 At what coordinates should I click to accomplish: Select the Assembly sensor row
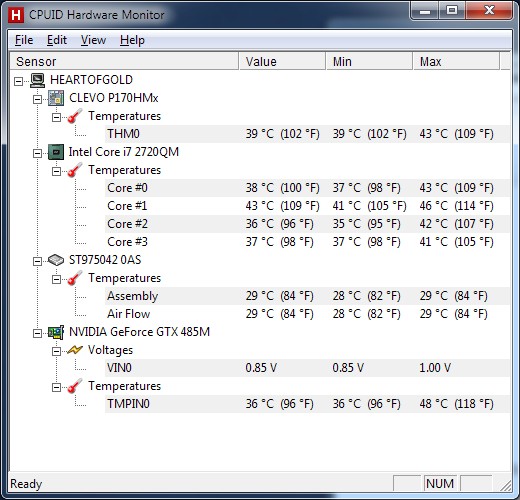point(307,296)
